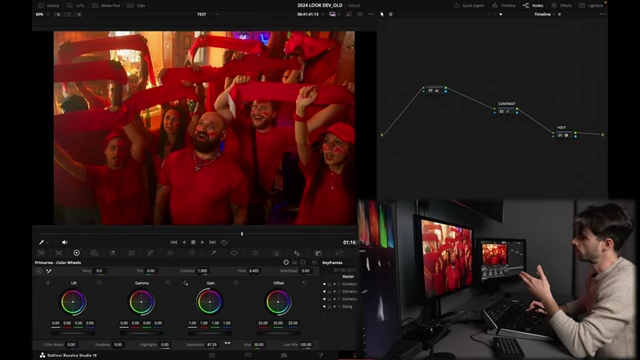Open the HDR palette

[94, 253]
